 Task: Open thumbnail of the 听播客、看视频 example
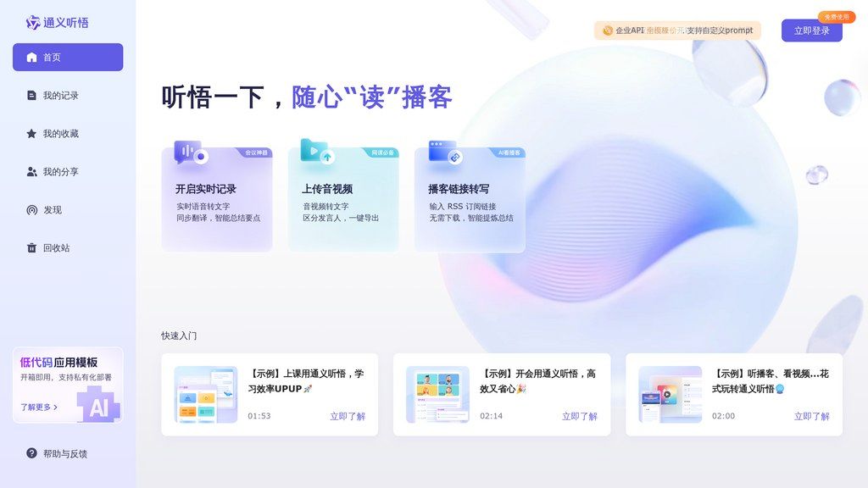pyautogui.click(x=670, y=395)
